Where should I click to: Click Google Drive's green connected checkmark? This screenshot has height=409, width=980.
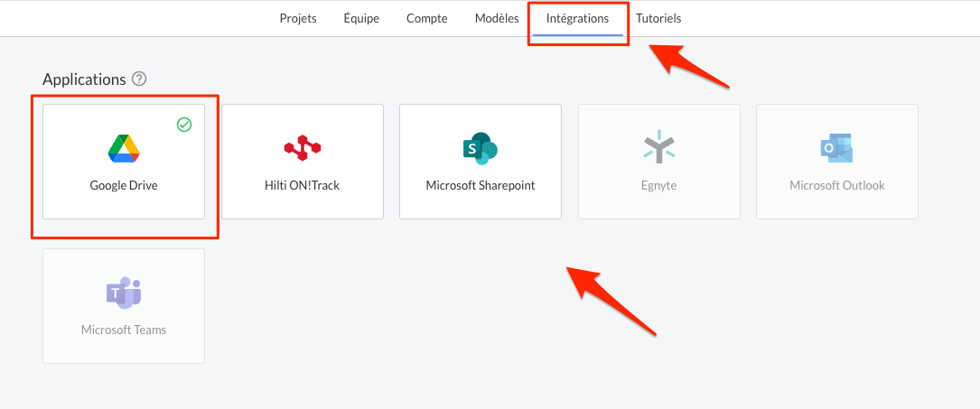[183, 125]
